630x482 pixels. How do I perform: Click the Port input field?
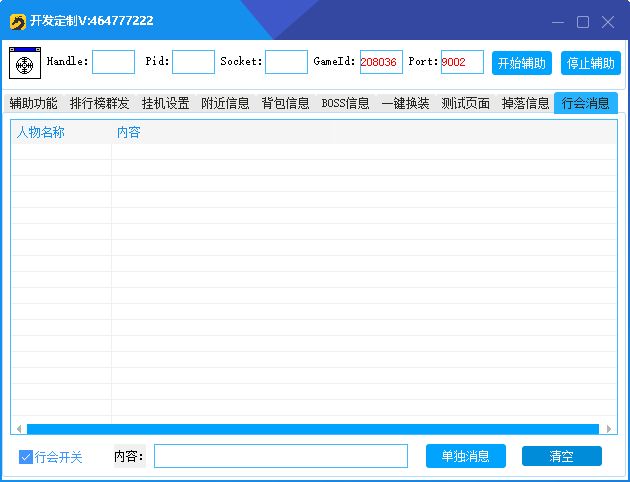pyautogui.click(x=461, y=62)
